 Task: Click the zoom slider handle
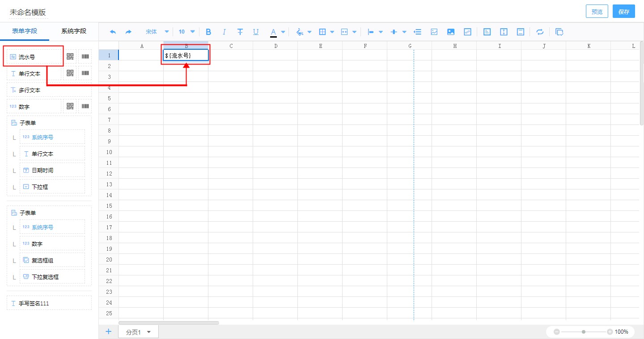pos(583,332)
